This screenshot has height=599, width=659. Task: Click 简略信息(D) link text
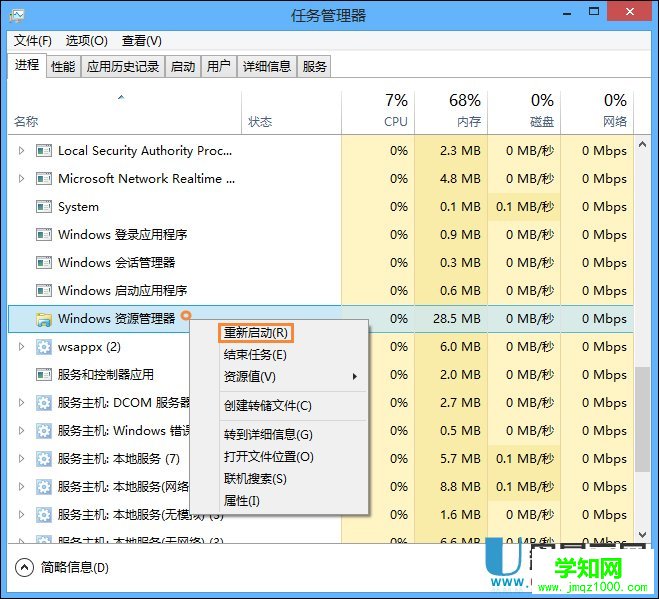[75, 568]
